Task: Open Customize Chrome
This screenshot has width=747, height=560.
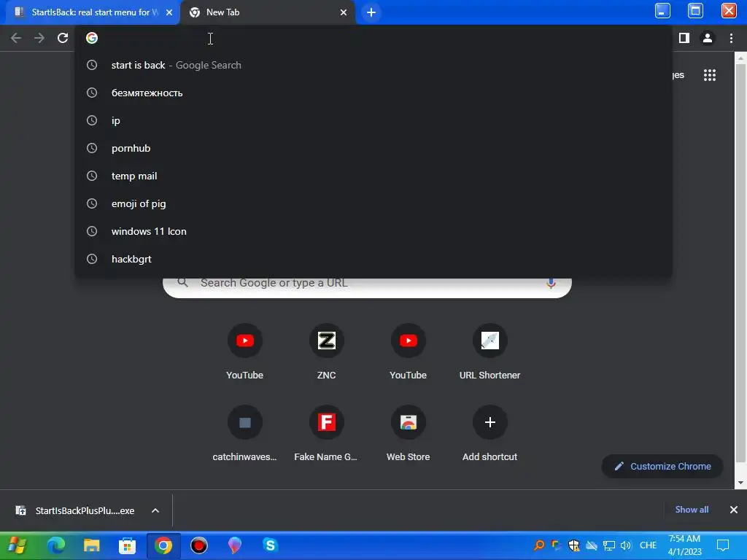Action: 662,466
